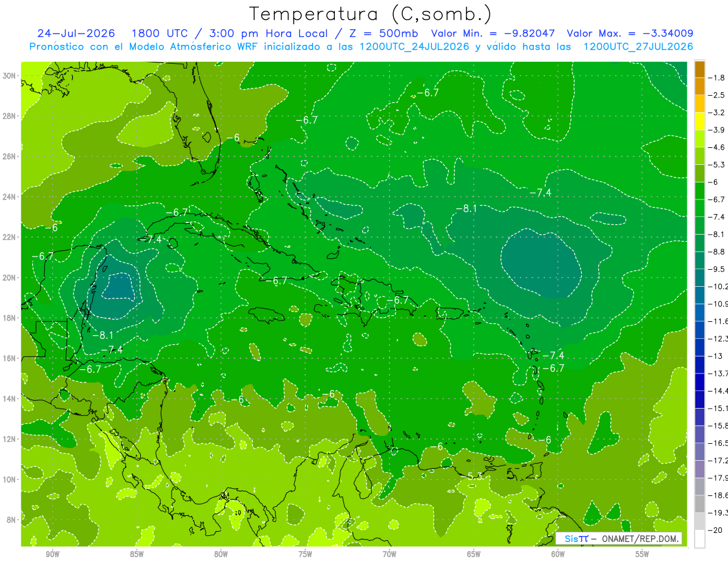Click the colorbar label '-20'

coord(716,529)
